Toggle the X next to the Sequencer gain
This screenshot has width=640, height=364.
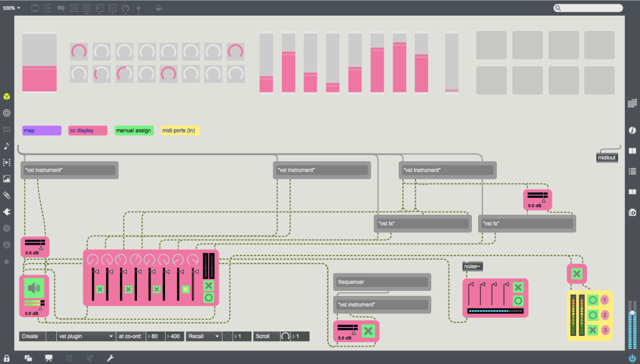[x=369, y=330]
